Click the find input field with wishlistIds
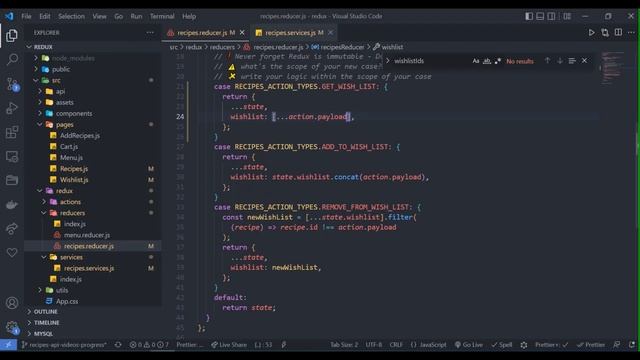640x360 pixels. click(x=431, y=61)
